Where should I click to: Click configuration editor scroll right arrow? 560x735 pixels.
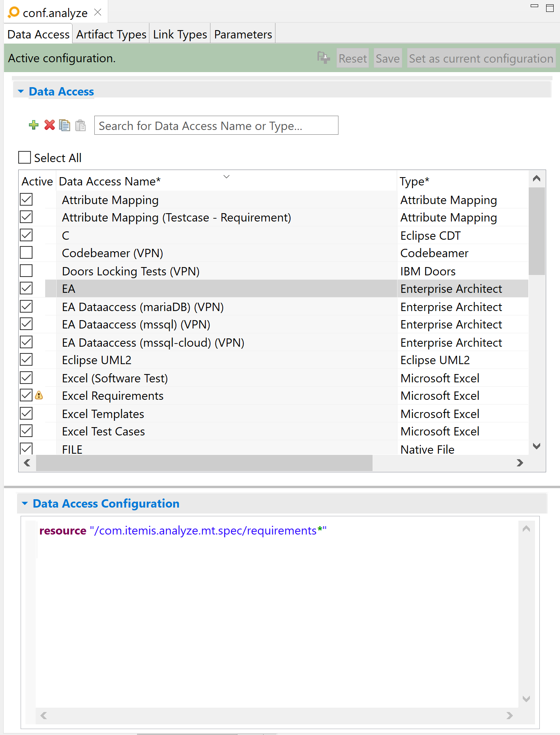pyautogui.click(x=510, y=715)
